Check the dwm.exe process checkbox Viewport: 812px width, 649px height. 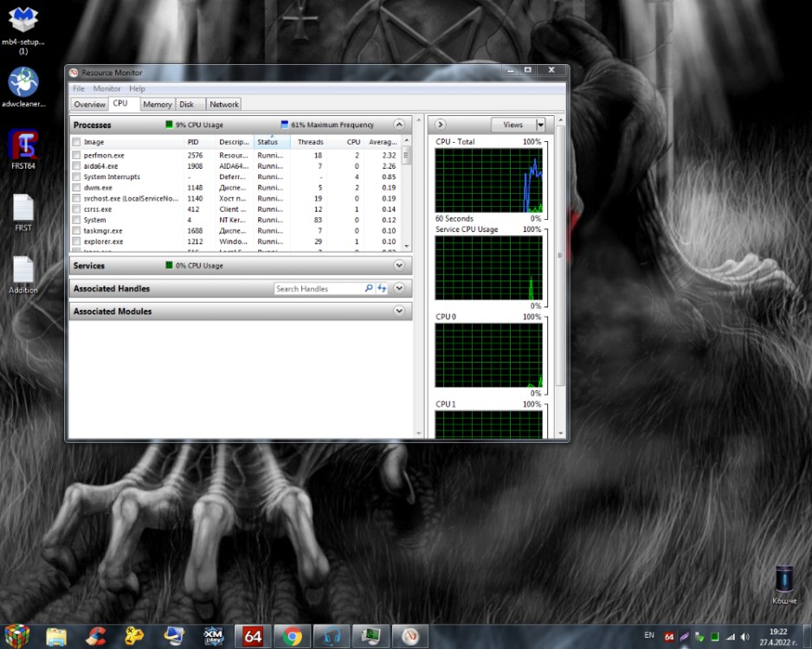click(x=77, y=188)
